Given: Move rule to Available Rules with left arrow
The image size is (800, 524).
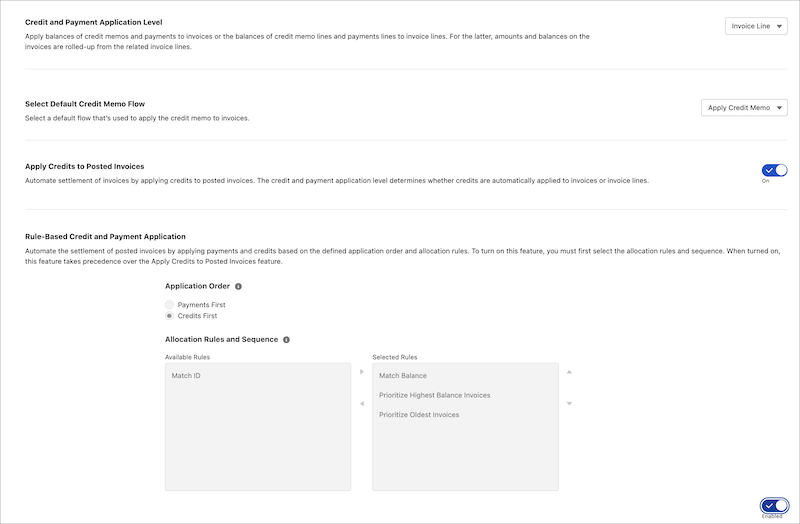Looking at the screenshot, I should (362, 404).
